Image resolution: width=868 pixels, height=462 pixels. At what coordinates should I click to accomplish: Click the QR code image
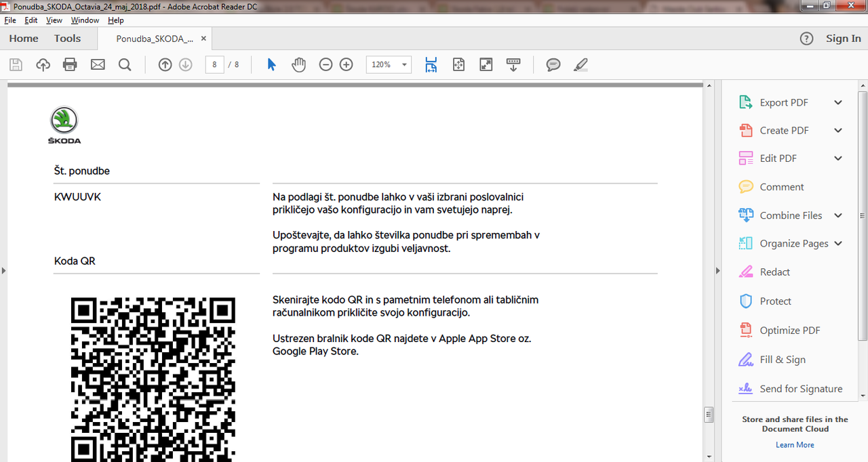click(153, 379)
